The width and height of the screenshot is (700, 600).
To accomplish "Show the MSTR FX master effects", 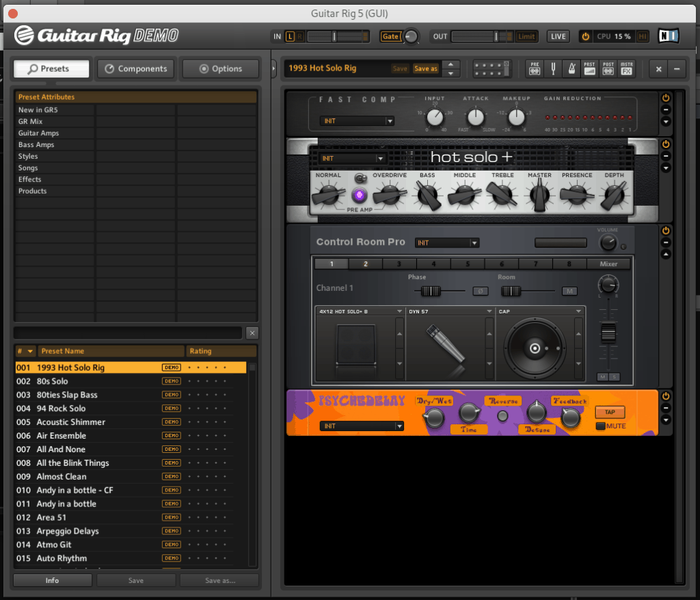I will coord(627,69).
